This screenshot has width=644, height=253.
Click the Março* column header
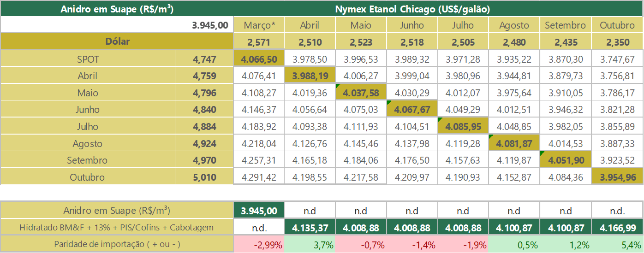[x=259, y=25]
